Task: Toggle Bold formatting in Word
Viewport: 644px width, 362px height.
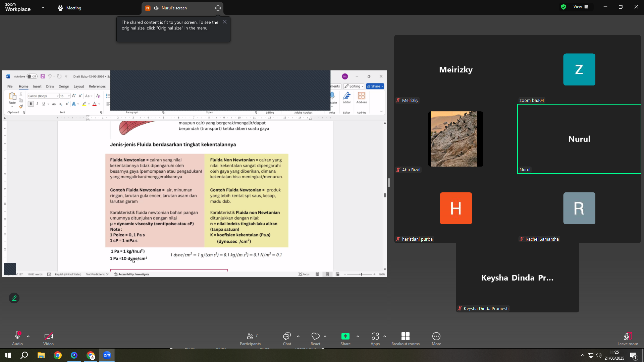Action: click(x=31, y=104)
